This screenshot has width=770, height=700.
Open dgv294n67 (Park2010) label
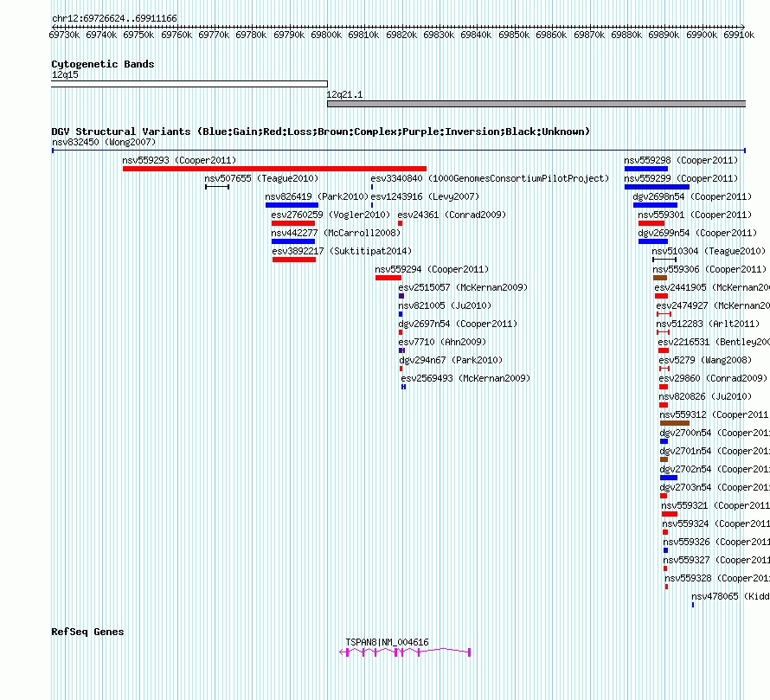tap(451, 360)
